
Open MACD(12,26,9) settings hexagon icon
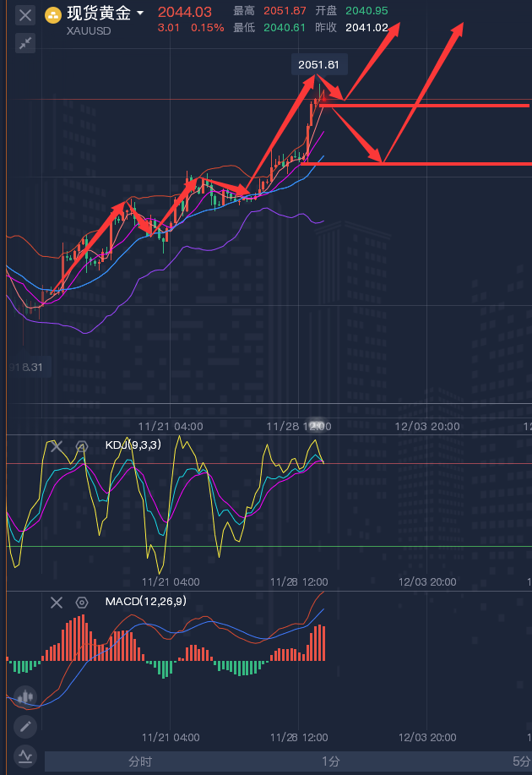pos(82,603)
